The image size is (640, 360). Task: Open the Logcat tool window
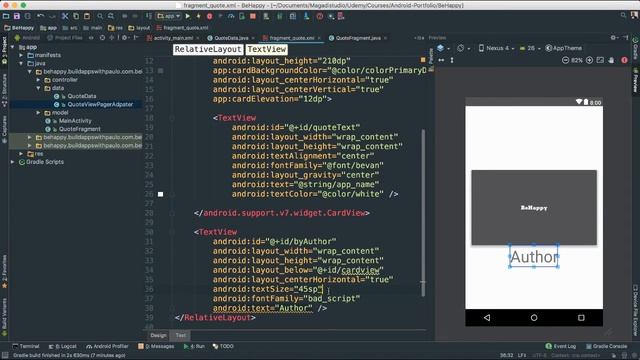pyautogui.click(x=63, y=347)
